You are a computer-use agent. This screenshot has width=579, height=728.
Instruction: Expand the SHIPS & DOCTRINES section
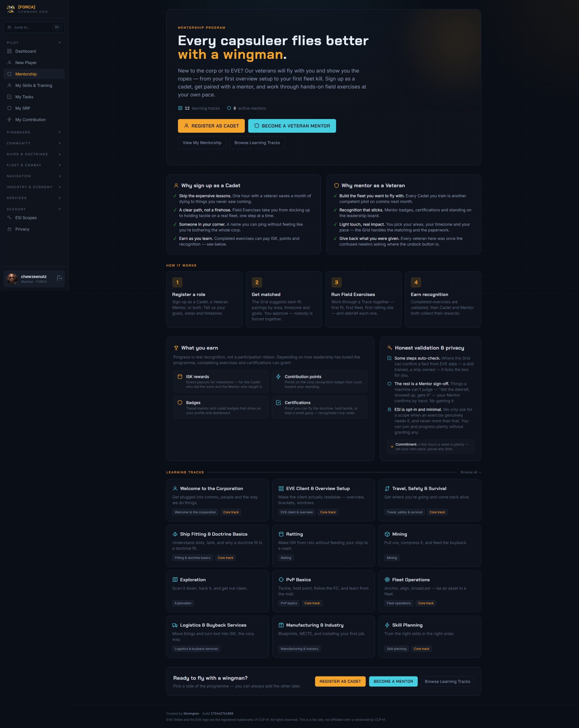(34, 154)
